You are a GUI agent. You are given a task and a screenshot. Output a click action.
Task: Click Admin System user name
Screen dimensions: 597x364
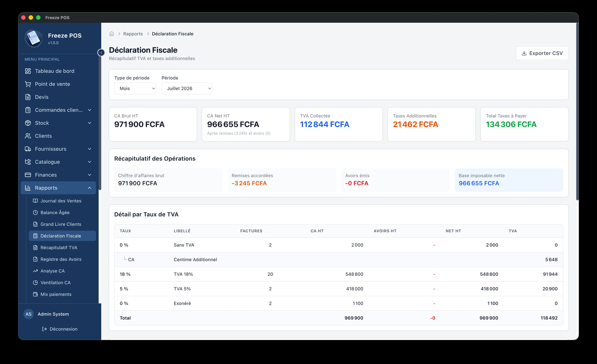click(53, 314)
